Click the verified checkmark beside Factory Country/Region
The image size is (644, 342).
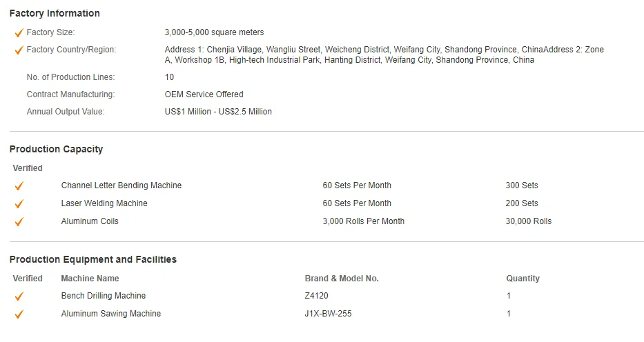pyautogui.click(x=19, y=50)
